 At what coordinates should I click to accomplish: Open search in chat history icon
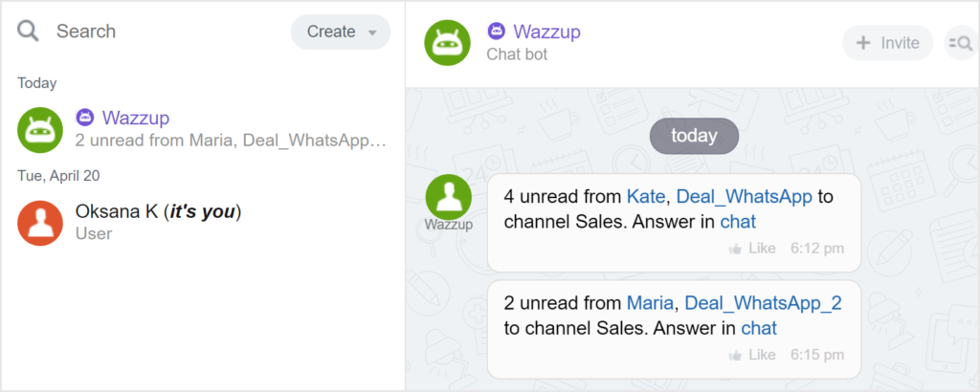pyautogui.click(x=959, y=43)
